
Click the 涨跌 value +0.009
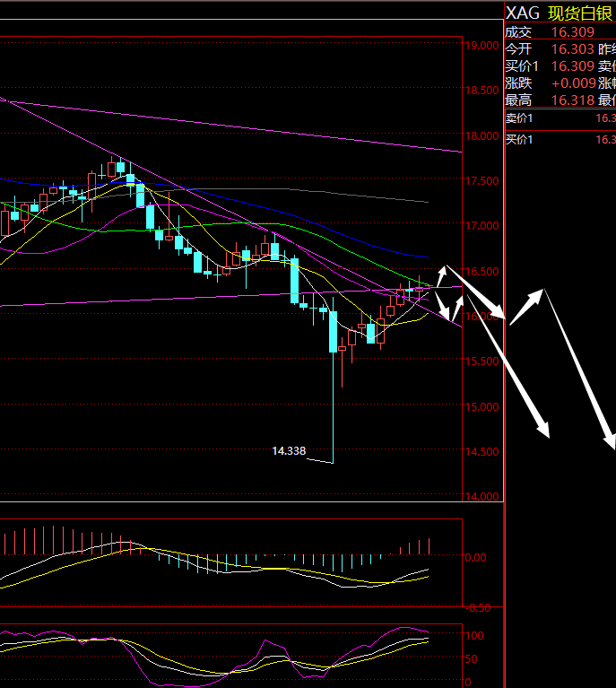pos(574,83)
